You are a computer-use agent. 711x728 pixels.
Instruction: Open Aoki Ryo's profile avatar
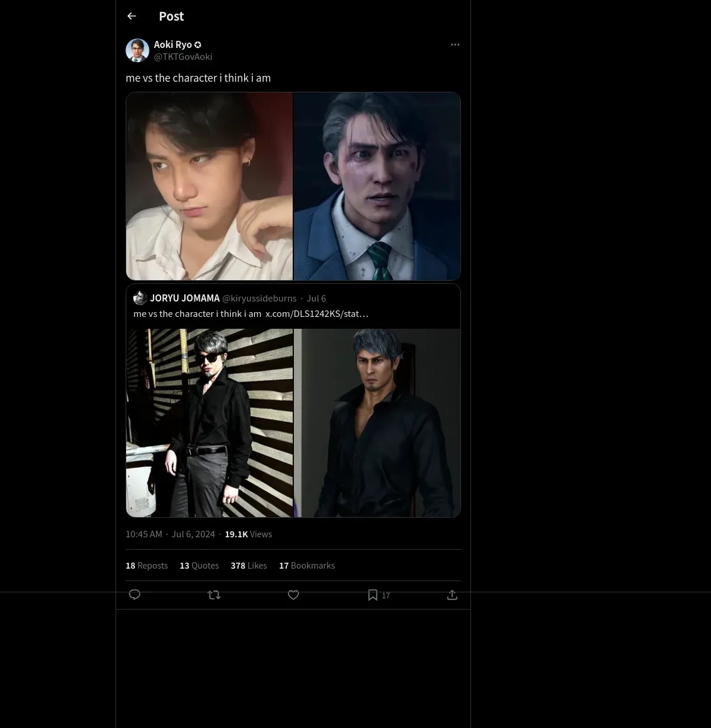coord(137,50)
